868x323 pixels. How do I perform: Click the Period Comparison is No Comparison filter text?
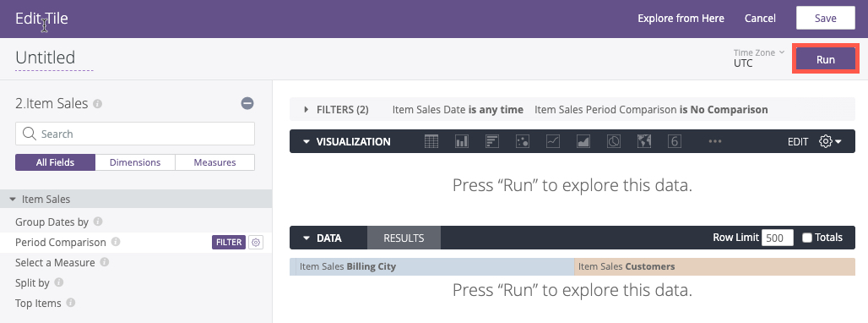[x=651, y=110]
